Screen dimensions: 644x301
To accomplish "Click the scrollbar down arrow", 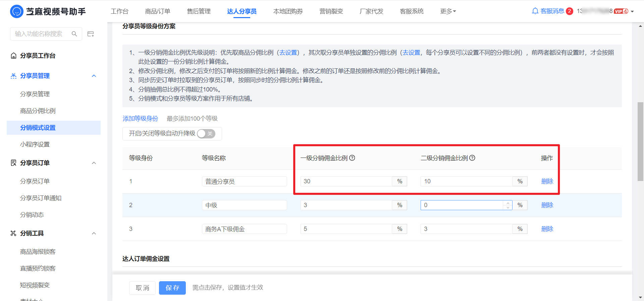I will click(641, 297).
